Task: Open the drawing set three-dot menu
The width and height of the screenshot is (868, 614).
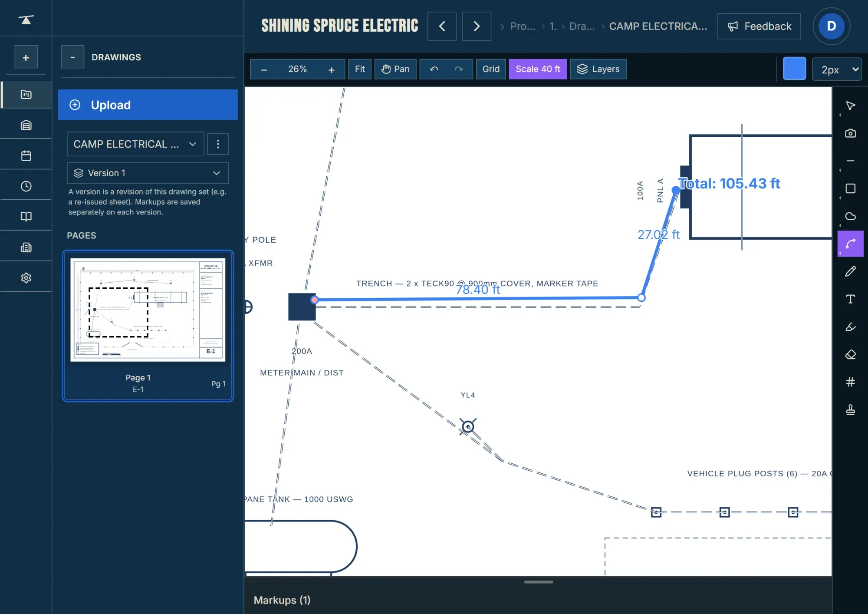Action: tap(218, 144)
